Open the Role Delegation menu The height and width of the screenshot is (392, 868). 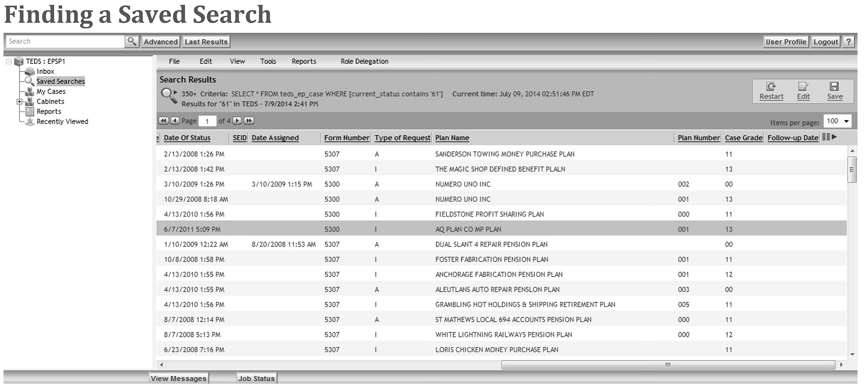pyautogui.click(x=364, y=61)
